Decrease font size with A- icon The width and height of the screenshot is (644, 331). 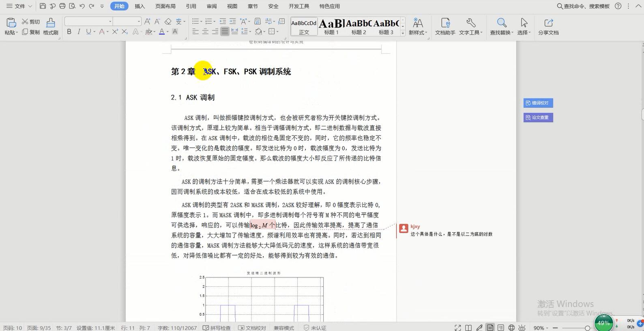point(157,21)
